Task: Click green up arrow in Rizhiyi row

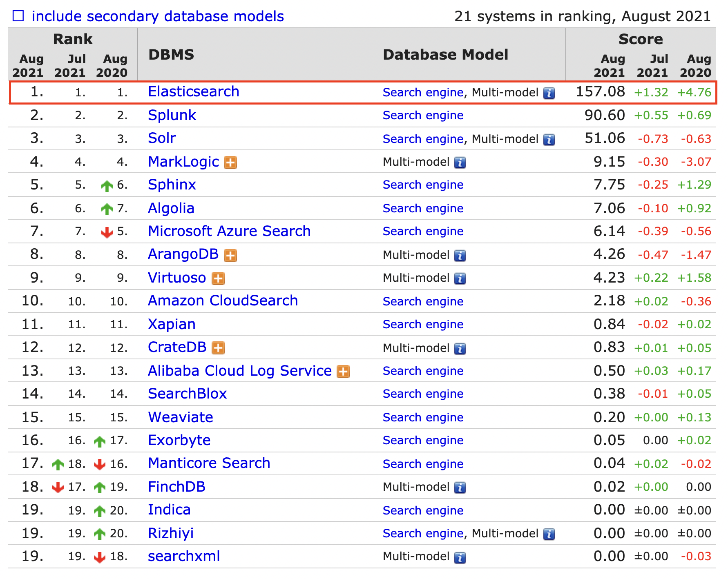Action: click(99, 534)
